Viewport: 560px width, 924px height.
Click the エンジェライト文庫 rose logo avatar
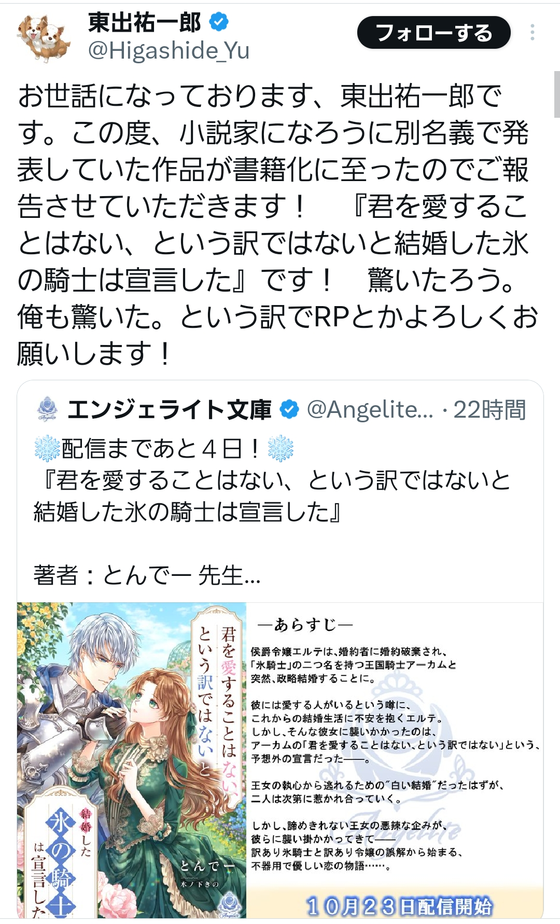47,409
